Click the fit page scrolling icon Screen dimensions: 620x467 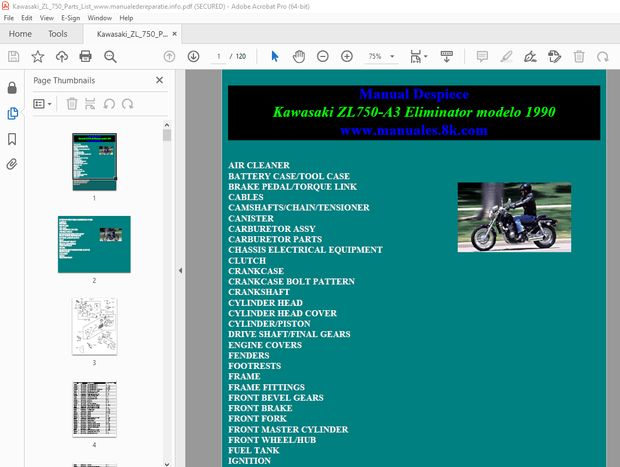point(416,57)
